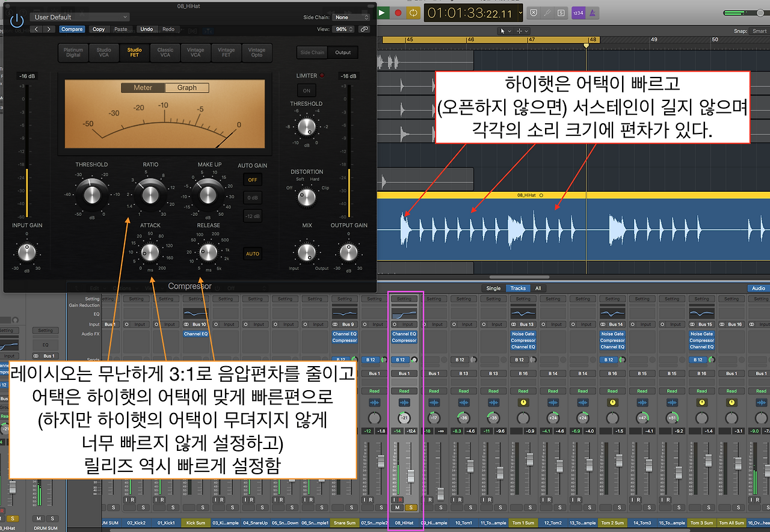Click the Threshold knob on the compressor

(x=91, y=194)
